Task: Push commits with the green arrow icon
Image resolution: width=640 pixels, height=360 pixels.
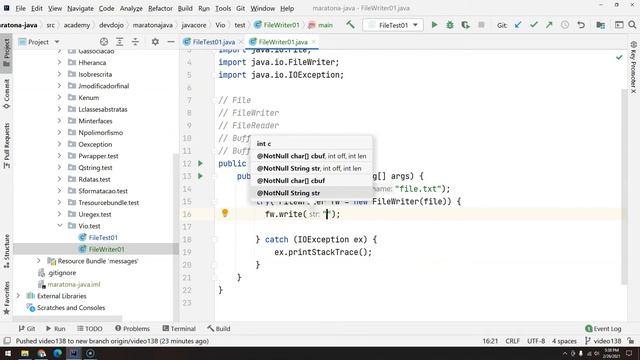Action: click(x=549, y=25)
